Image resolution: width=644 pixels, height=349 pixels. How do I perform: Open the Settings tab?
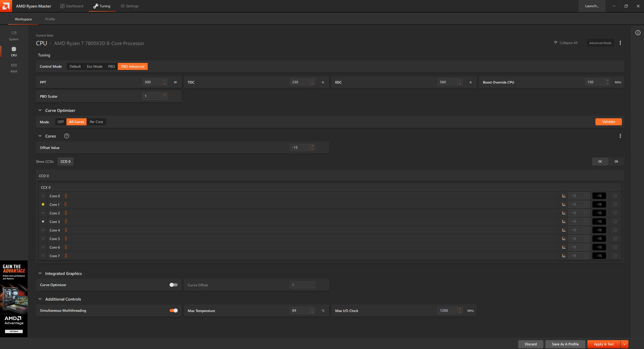(130, 6)
